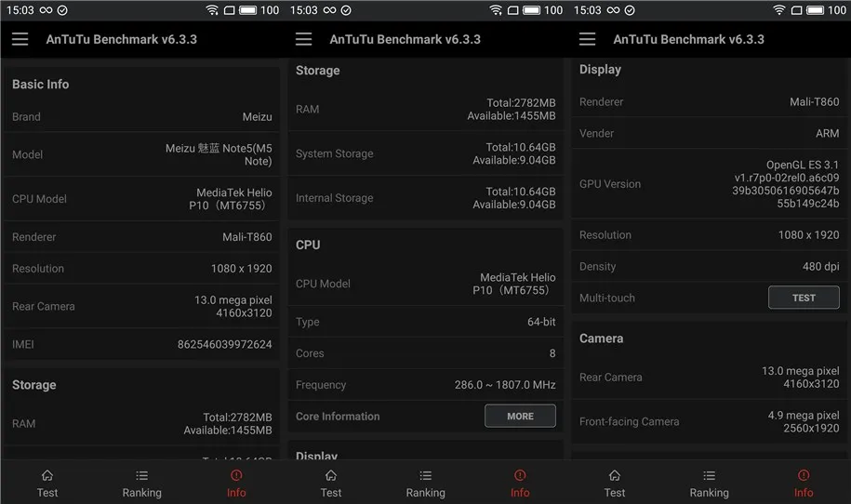Image resolution: width=851 pixels, height=504 pixels.
Task: Open hamburger menu in right screen
Action: pyautogui.click(x=587, y=39)
